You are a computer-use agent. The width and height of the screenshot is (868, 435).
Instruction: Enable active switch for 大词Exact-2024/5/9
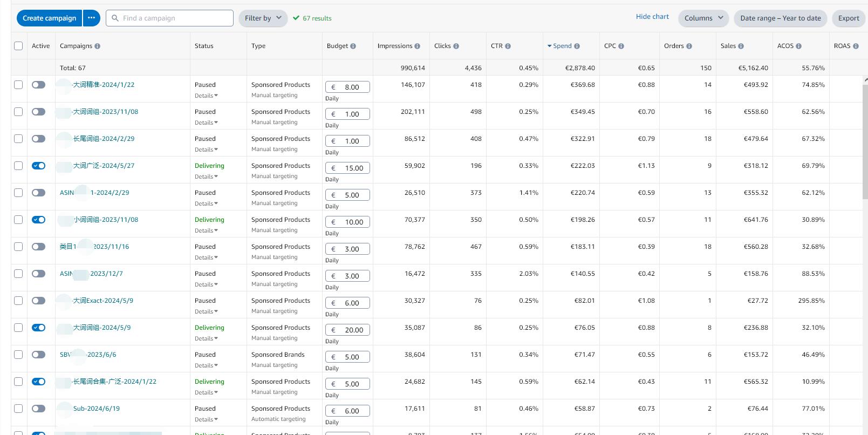point(38,301)
